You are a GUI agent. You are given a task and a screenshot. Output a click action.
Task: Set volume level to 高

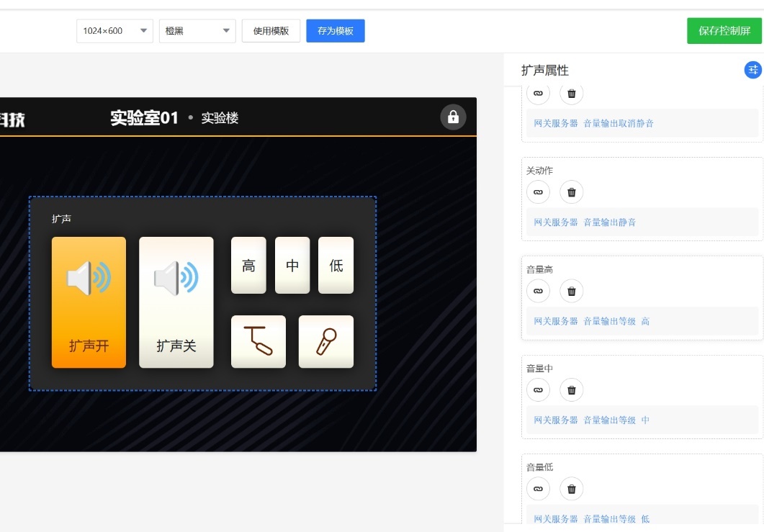coord(248,266)
